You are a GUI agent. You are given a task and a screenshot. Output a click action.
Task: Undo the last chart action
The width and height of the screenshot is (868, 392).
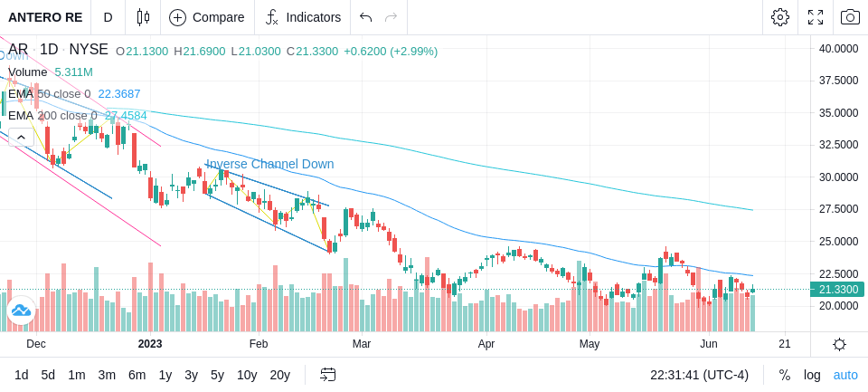coord(365,17)
